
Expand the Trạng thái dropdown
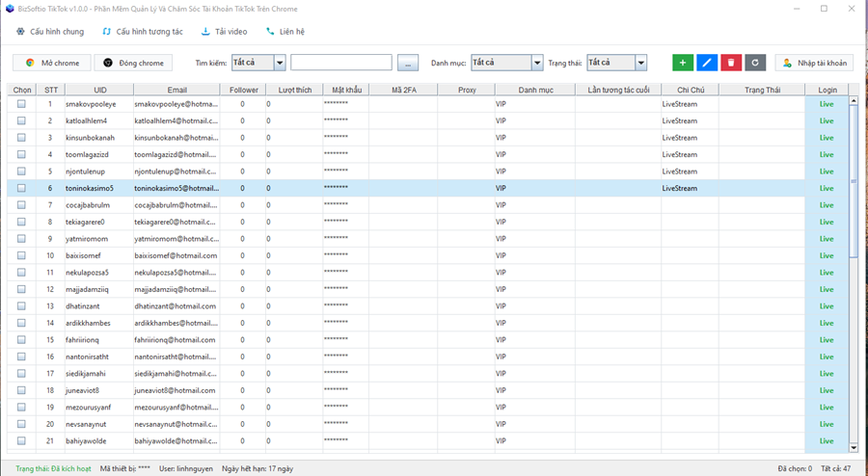coord(640,63)
